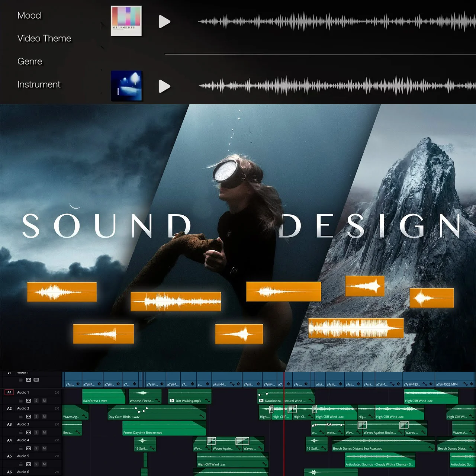Toggle auto track selector on Video 1
476x476 pixels.
point(28,380)
